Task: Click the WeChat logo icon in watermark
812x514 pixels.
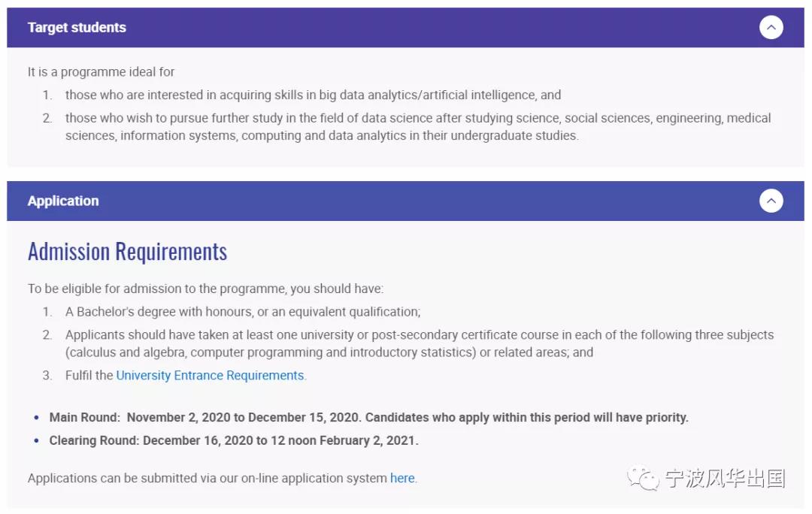Action: (642, 478)
